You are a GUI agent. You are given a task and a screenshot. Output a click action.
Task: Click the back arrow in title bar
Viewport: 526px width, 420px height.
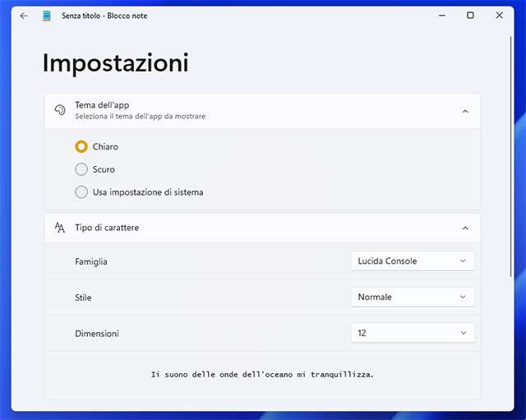click(24, 16)
